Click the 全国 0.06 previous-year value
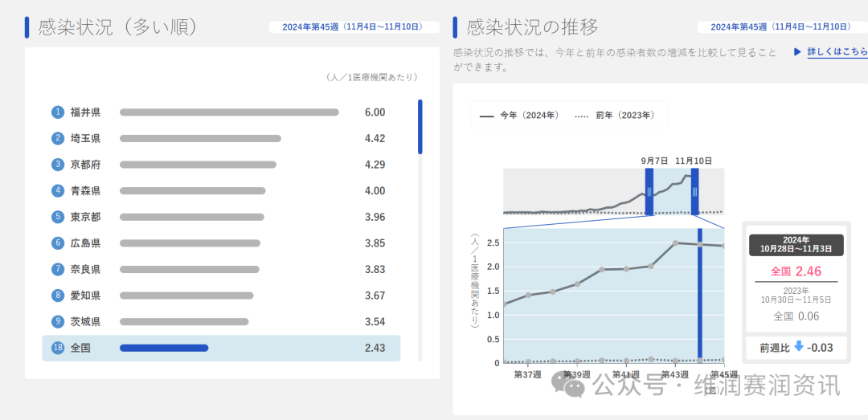Screen dimensions: 868x420 click(x=796, y=316)
